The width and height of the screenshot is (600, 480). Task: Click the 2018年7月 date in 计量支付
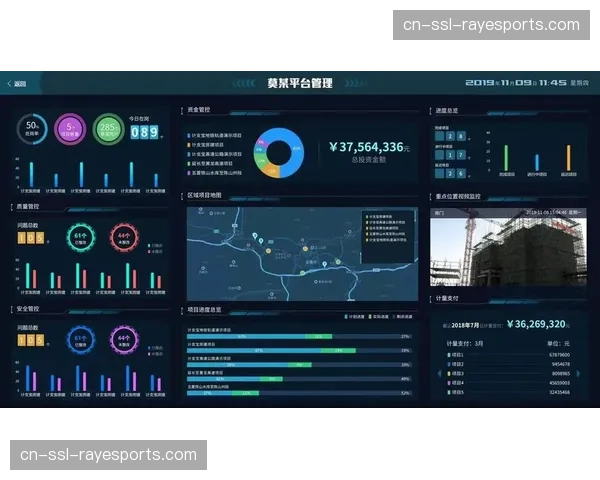465,325
